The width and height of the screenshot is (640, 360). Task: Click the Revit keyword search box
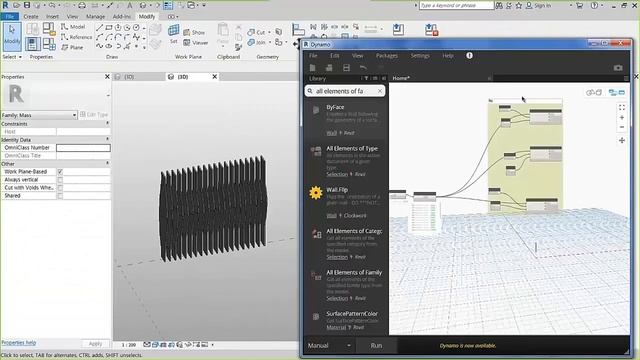[x=456, y=5]
